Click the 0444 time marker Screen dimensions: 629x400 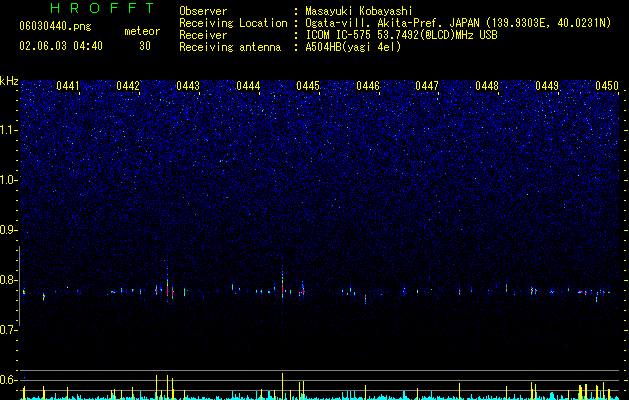coord(248,86)
